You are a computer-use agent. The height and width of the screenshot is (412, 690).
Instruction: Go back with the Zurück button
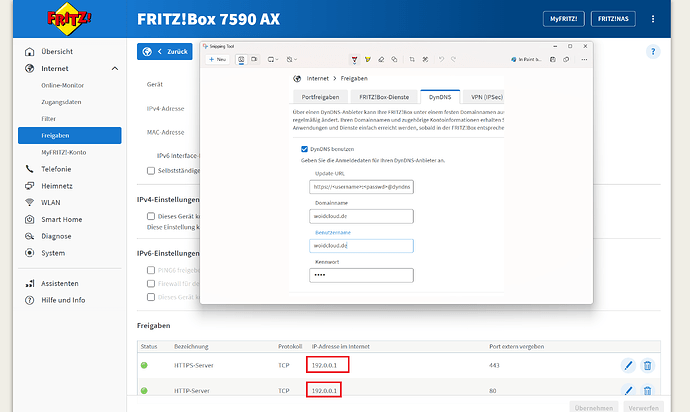pos(165,52)
